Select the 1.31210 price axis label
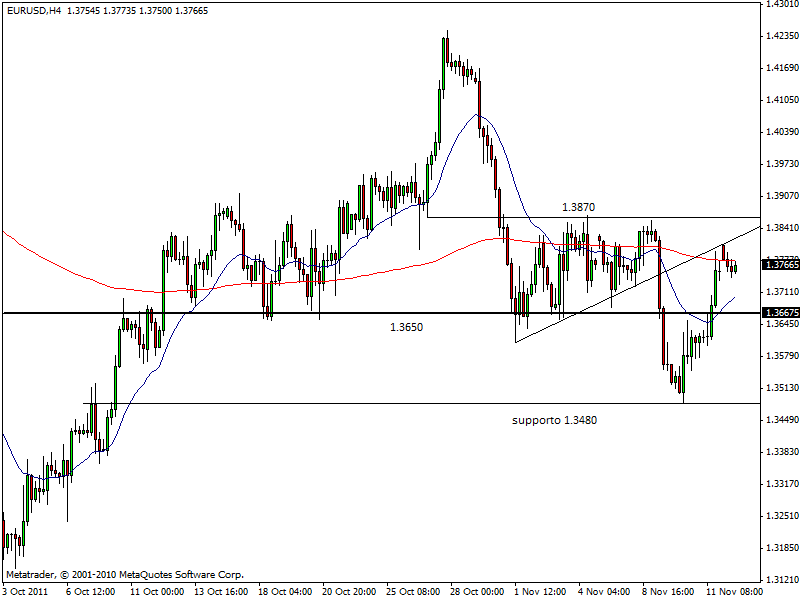Viewport: 800px width, 600px height. tap(780, 580)
